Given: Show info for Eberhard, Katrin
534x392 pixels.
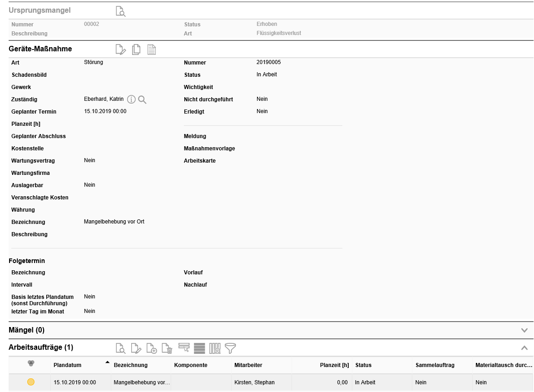Looking at the screenshot, I should click(x=131, y=99).
